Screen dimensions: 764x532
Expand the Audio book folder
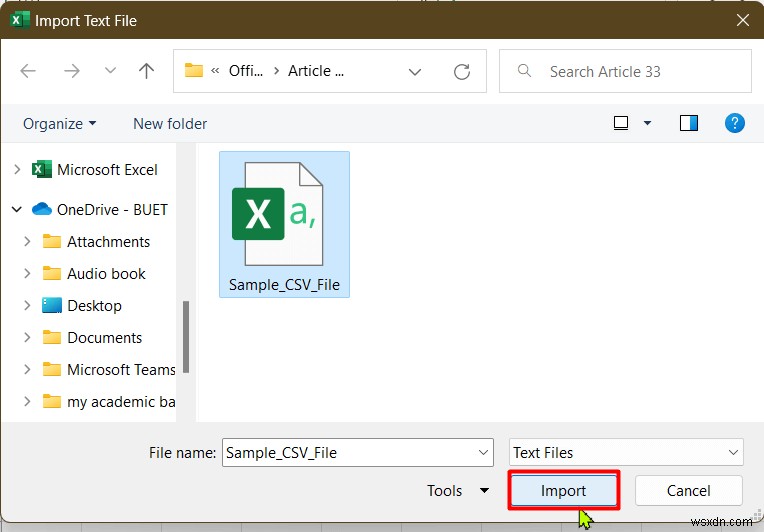tap(27, 273)
